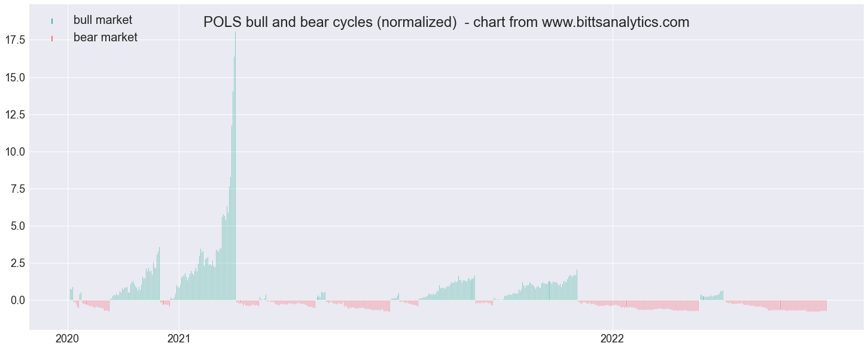
Task: Click the chart title text
Action: (446, 23)
